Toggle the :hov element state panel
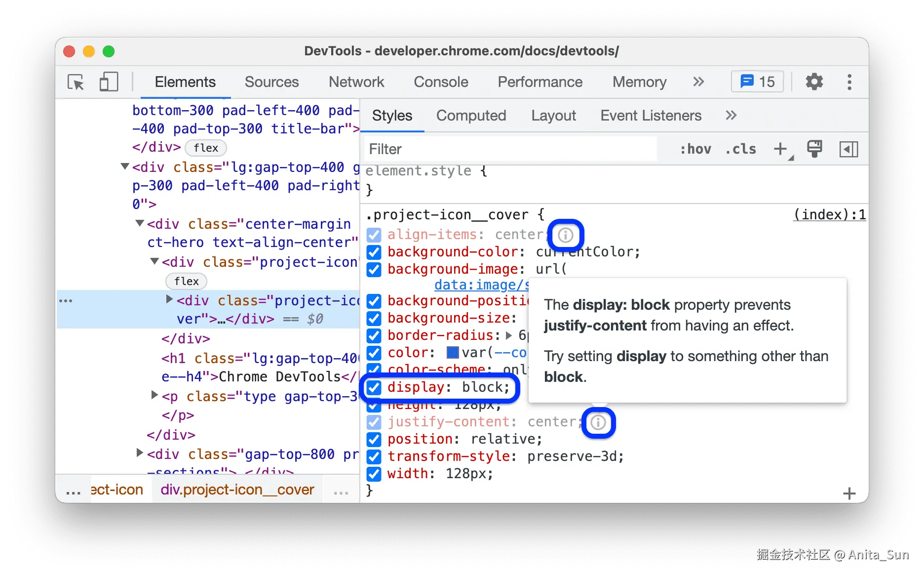Viewport: 924px width, 576px height. [x=695, y=149]
